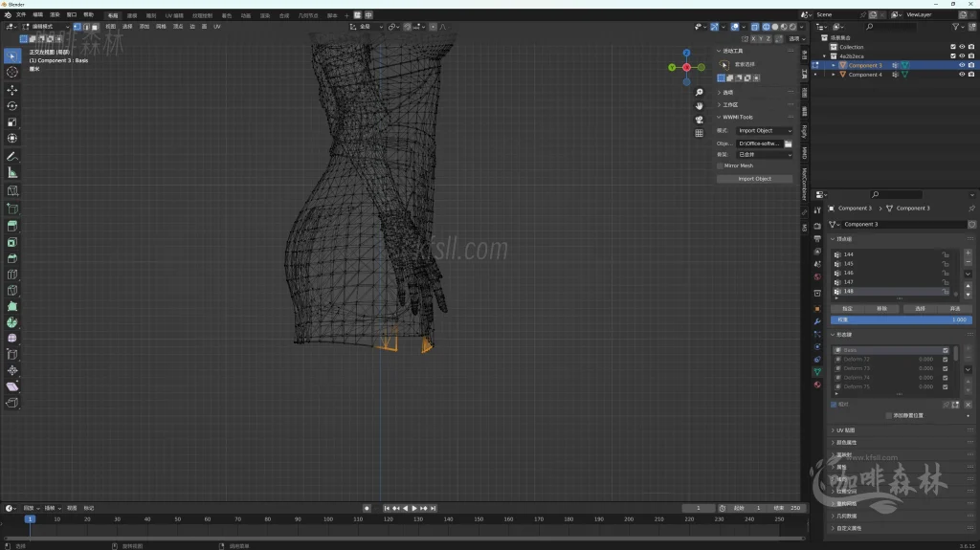The image size is (980, 550).
Task: Select the Inset Faces tool
Action: point(11,243)
